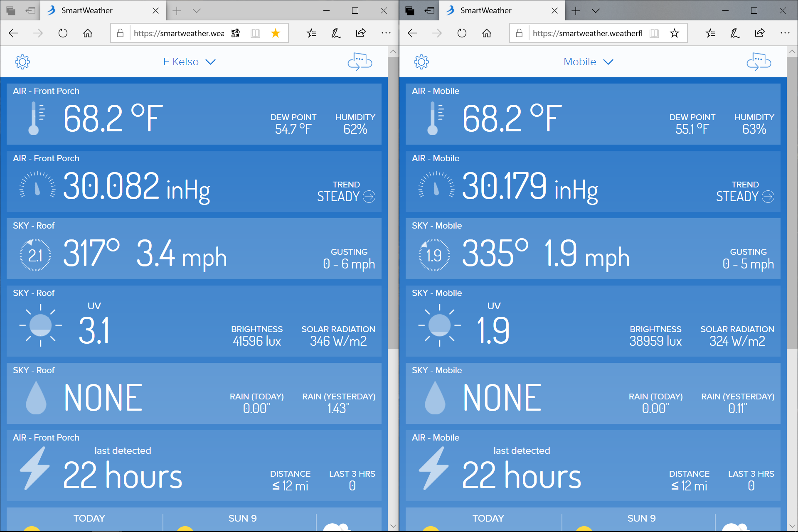798x532 pixels.
Task: Click raindrop icon in SKY Roof card
Action: pyautogui.click(x=36, y=398)
